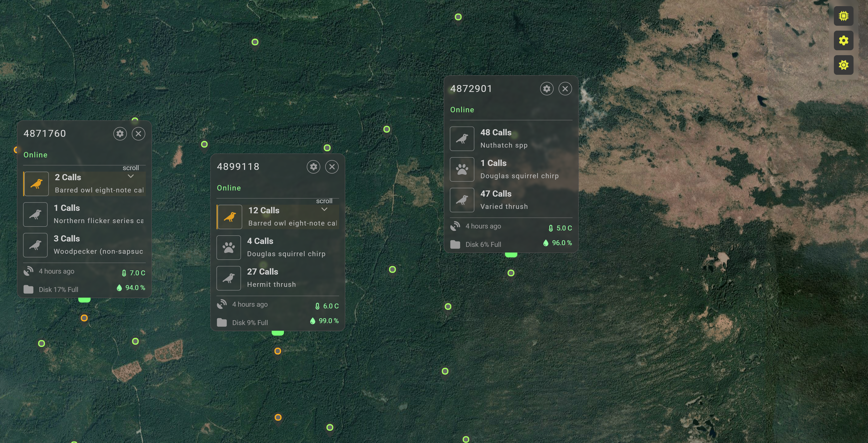Click device ID 4872901 title
The image size is (868, 443).
click(x=471, y=89)
